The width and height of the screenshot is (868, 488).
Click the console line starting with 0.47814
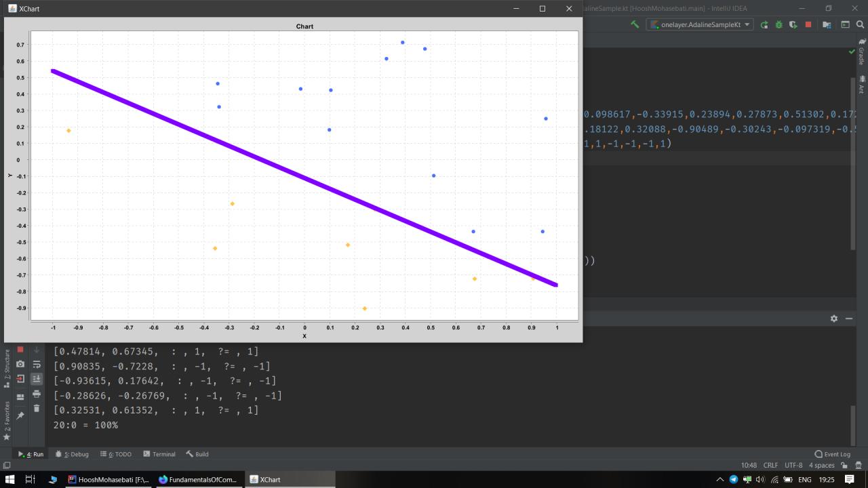click(x=156, y=351)
